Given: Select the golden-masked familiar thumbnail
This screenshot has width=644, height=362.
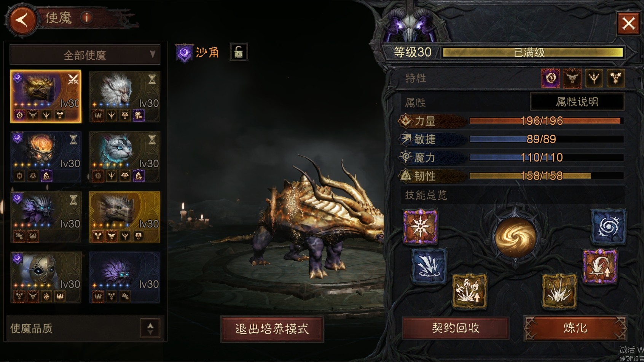Looking at the screenshot, I should [46, 277].
